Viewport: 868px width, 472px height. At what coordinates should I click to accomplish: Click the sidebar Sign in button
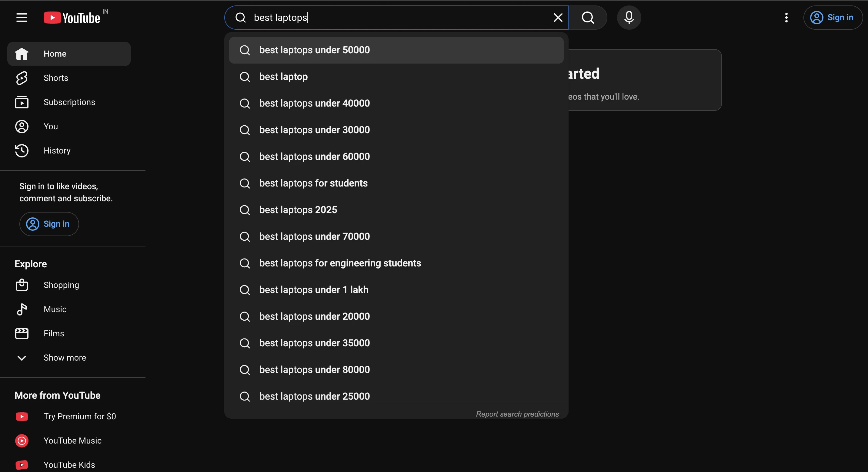49,224
